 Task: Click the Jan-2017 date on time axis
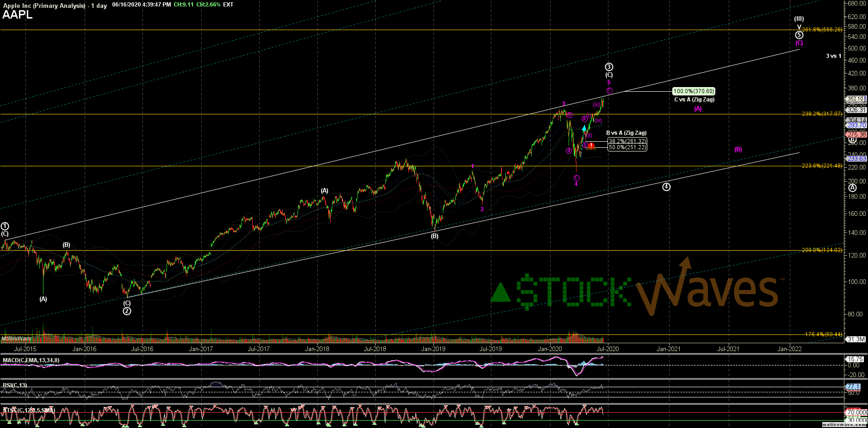[x=200, y=348]
